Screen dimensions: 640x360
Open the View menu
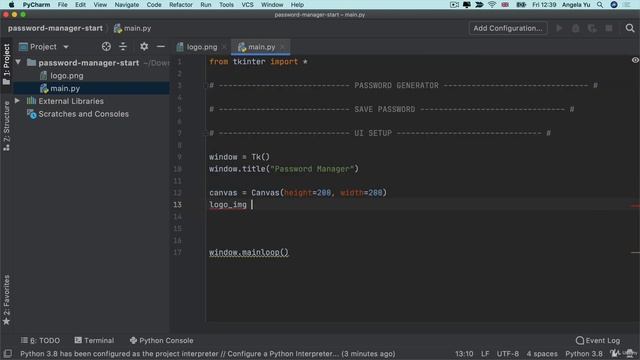point(100,5)
